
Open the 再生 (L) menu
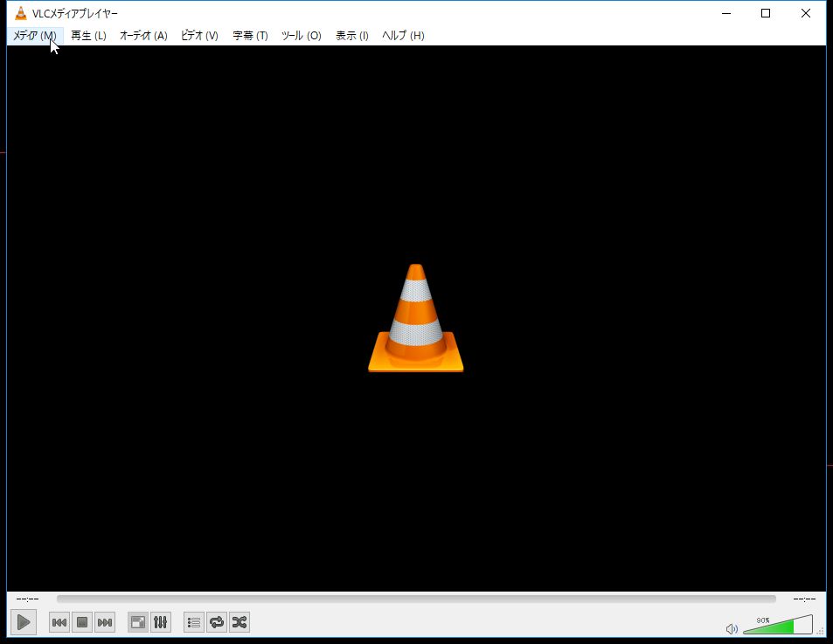[88, 36]
